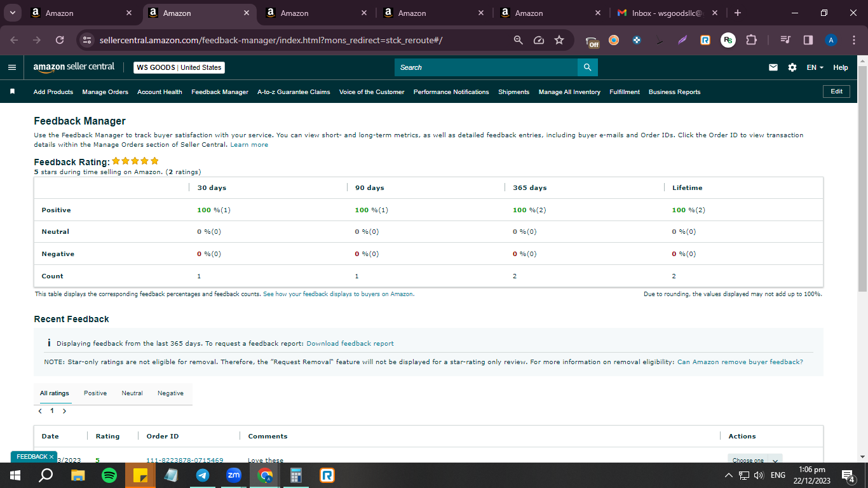This screenshot has height=488, width=868.
Task: Click Download feedback report link
Action: (x=350, y=344)
